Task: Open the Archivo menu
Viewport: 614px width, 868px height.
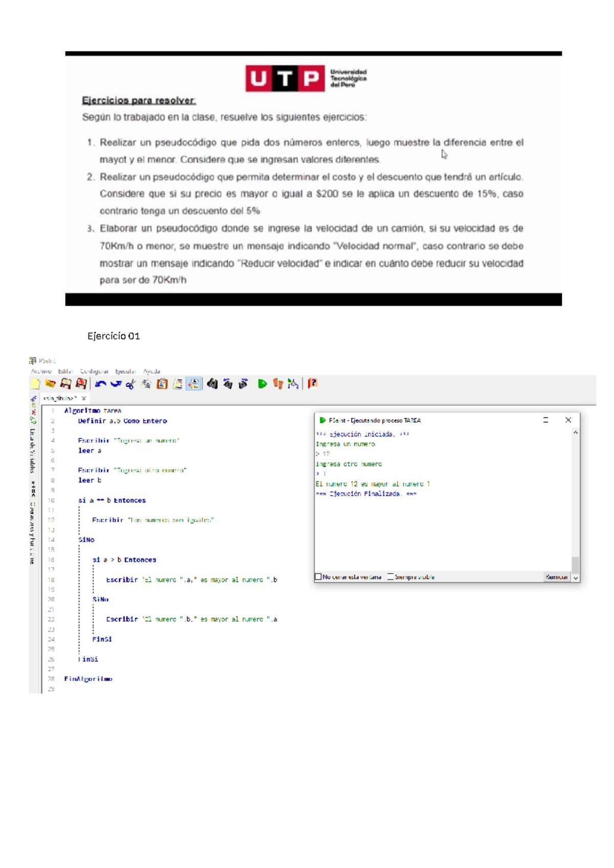Action: [41, 371]
